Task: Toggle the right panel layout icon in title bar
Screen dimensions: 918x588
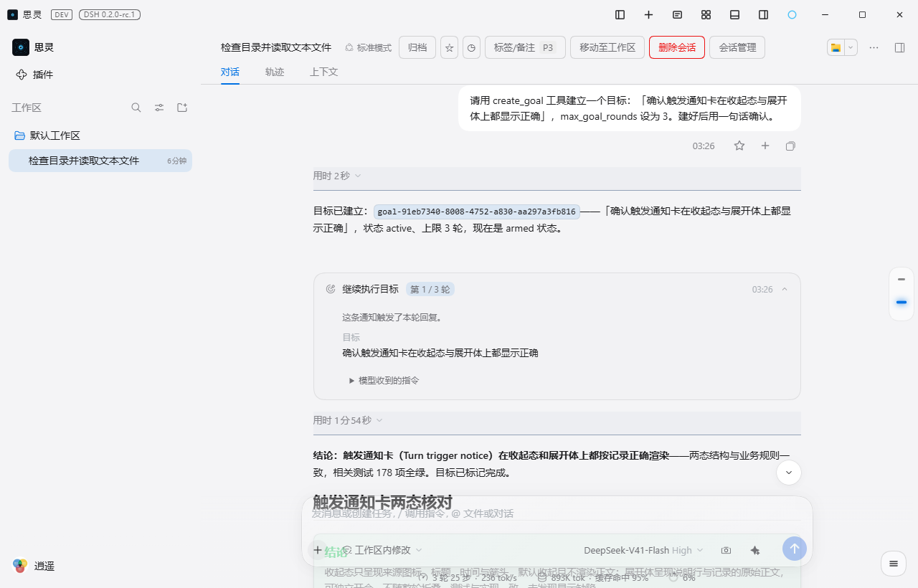Action: (763, 14)
